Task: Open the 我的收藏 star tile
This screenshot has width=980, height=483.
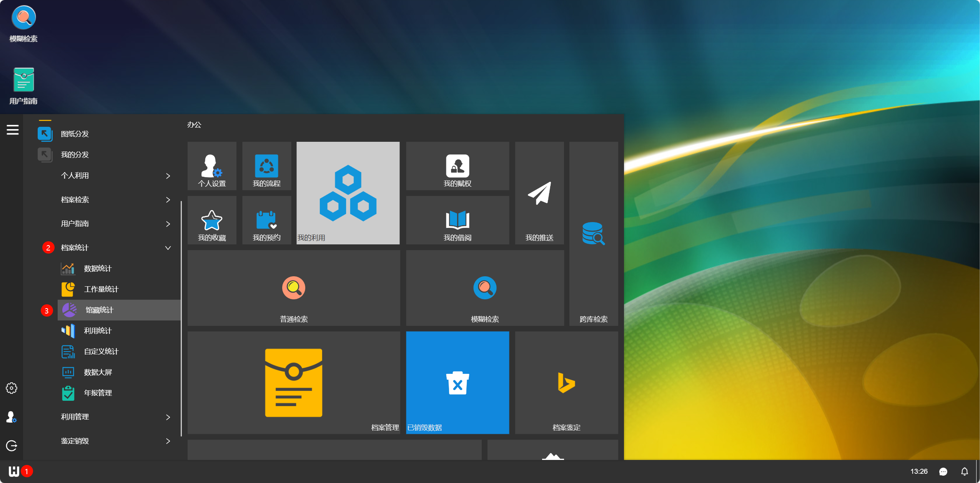Action: coord(212,221)
